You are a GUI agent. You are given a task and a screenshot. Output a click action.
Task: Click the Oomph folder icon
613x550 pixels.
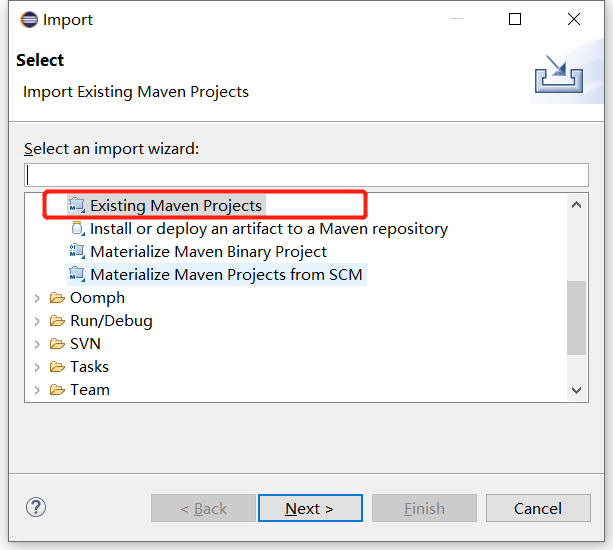tap(57, 298)
